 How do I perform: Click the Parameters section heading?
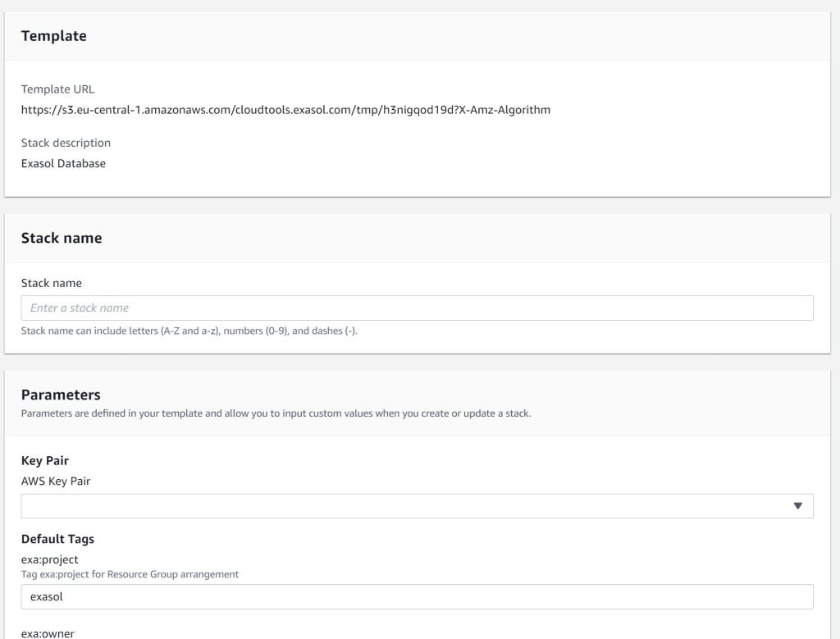coord(61,395)
